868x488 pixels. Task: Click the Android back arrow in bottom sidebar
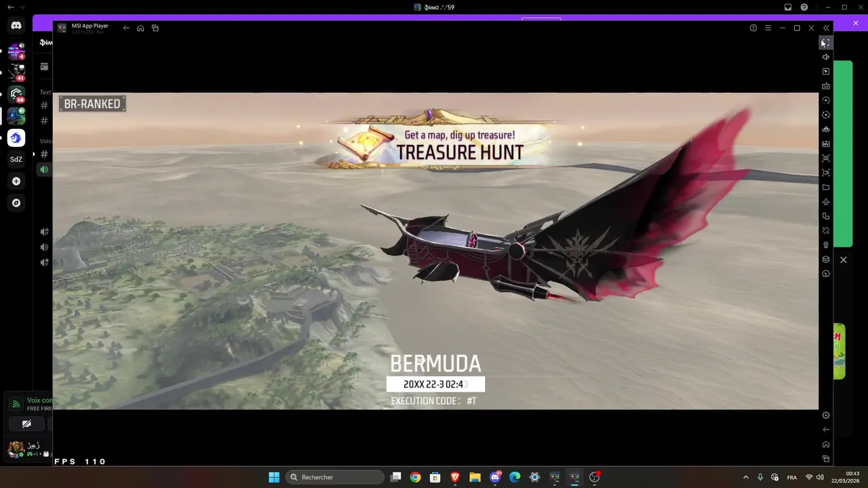(825, 429)
